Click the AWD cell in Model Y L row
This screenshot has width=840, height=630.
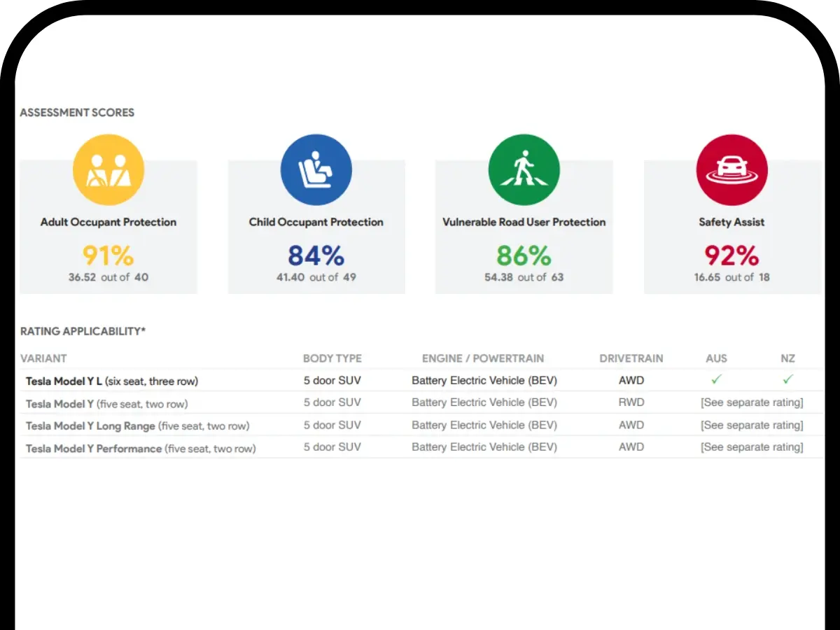[631, 381]
